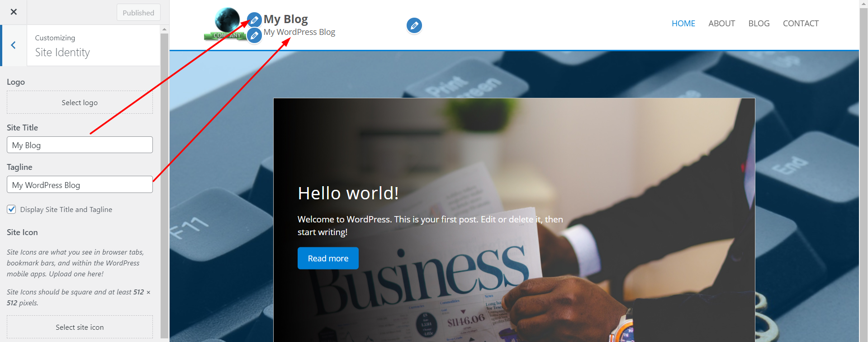Click the pencil edit shortcut next to the tagline

(x=255, y=35)
